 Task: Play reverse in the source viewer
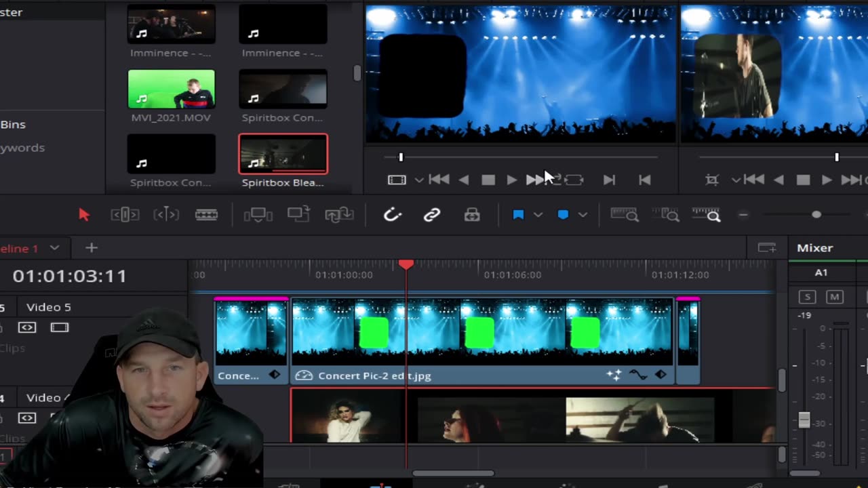tap(464, 180)
